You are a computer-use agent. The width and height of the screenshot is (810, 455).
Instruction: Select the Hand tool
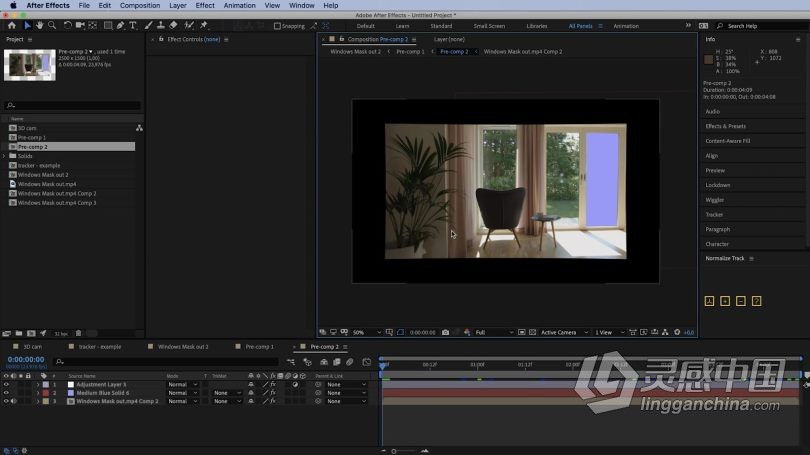click(x=40, y=25)
